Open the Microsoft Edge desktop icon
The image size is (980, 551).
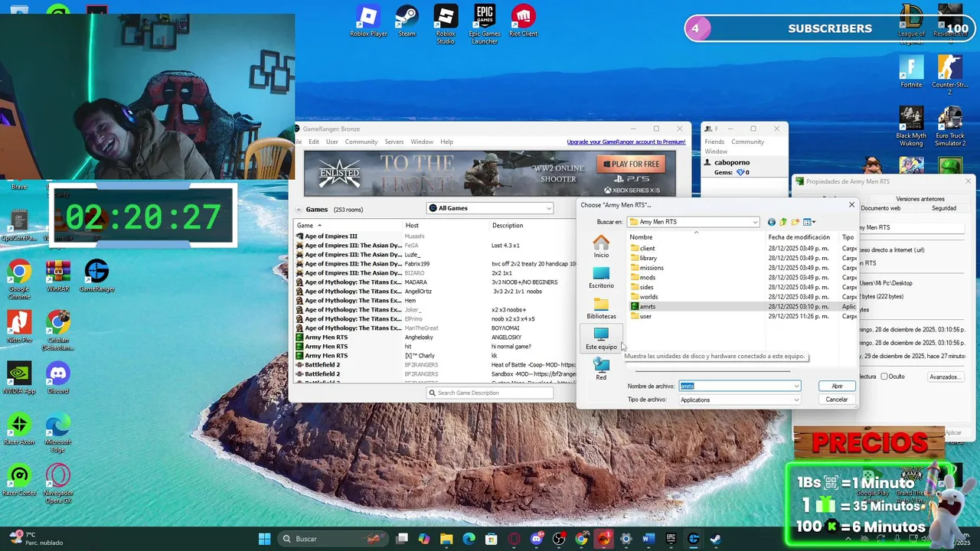coord(58,433)
